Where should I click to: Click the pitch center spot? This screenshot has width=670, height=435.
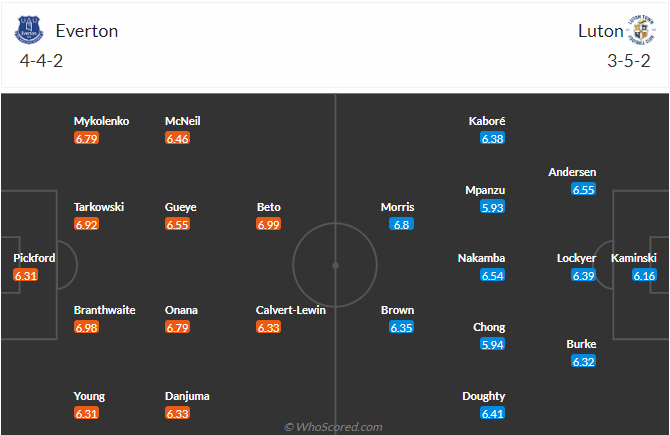click(335, 265)
